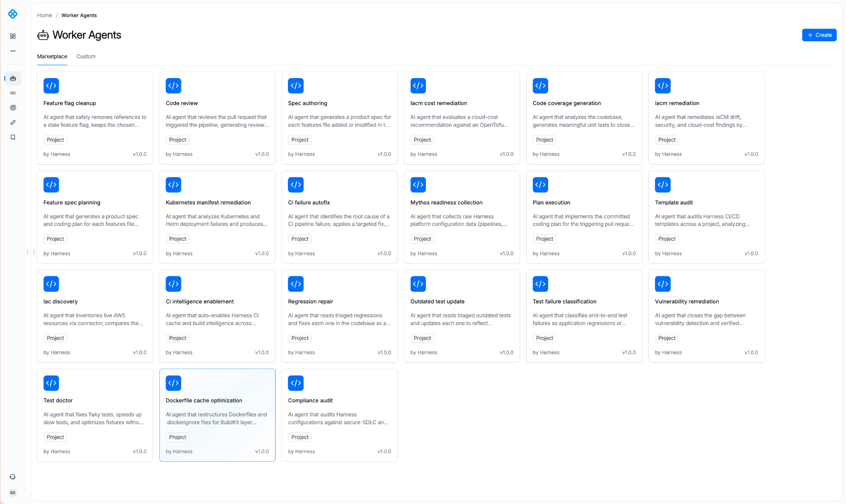Click the Project tag on Compliance audit card
The height and width of the screenshot is (504, 846).
click(x=300, y=437)
